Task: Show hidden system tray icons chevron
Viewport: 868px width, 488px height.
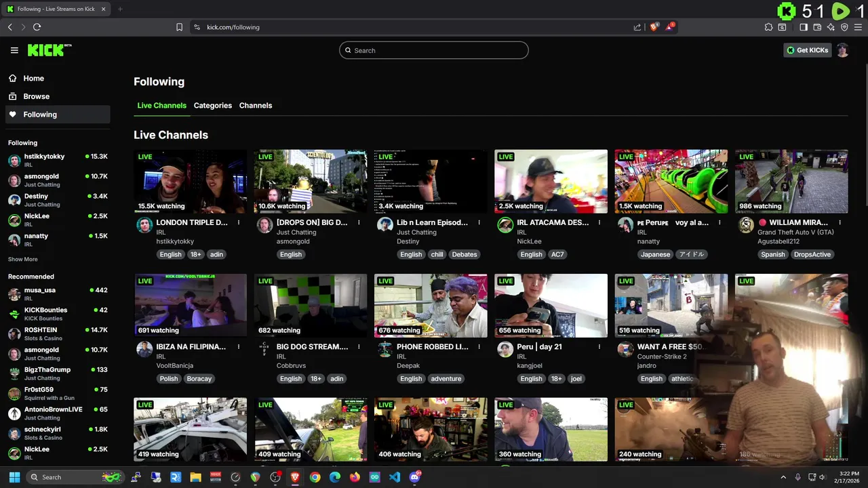Action: 783,477
